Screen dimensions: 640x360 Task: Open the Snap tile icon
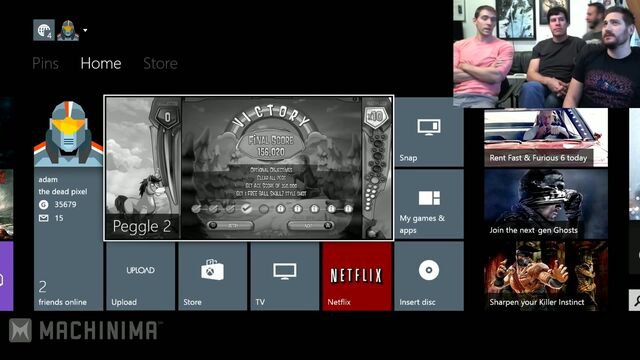click(429, 127)
